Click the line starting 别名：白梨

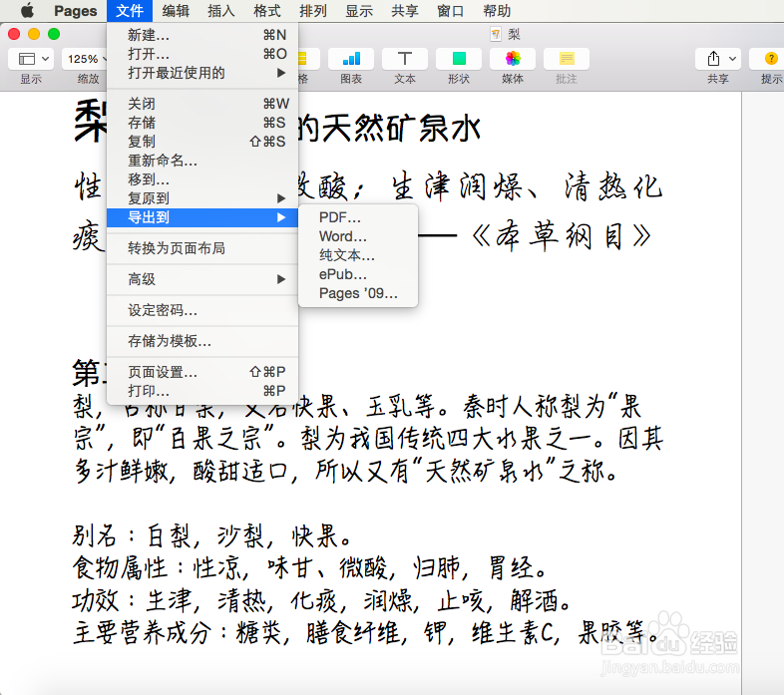coord(212,536)
